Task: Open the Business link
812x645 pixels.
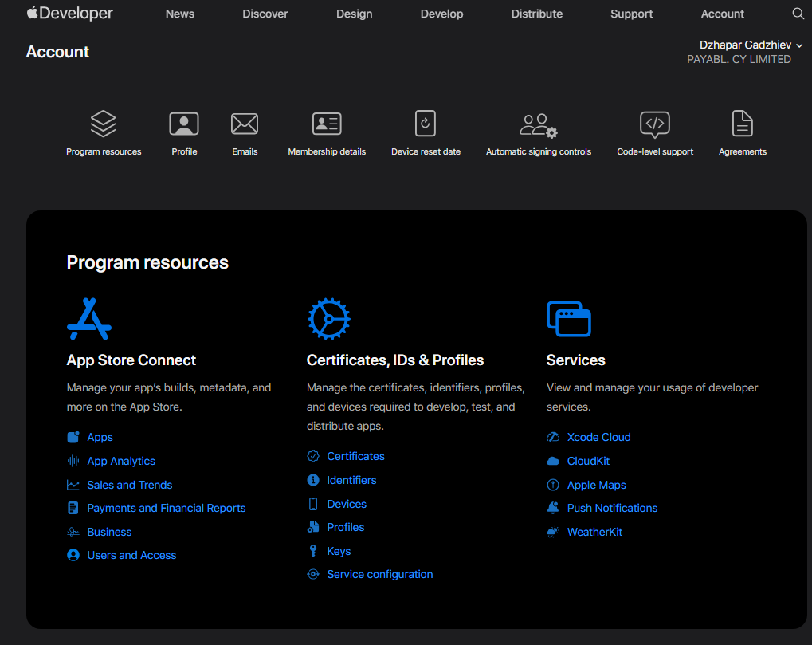Action: (x=109, y=532)
